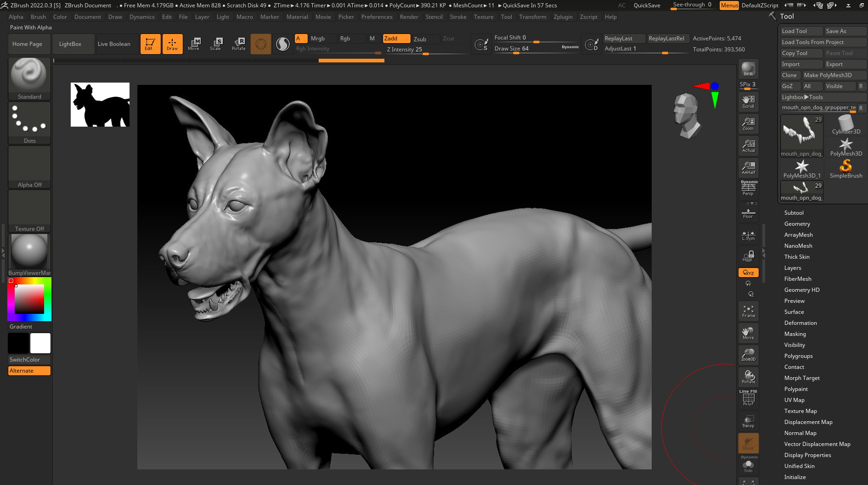Click the Scroll canvas icon
Viewport: 868px width, 485px height.
coord(748,102)
